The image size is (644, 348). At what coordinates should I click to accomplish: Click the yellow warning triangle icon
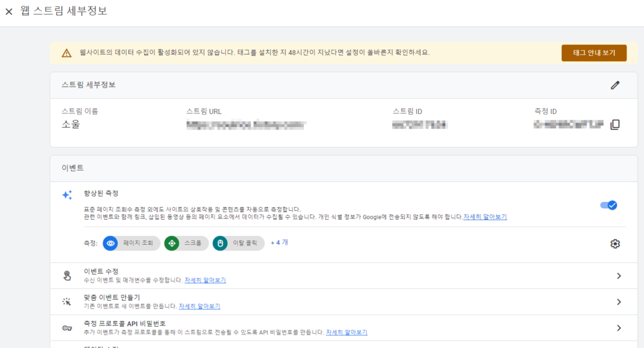click(x=67, y=53)
